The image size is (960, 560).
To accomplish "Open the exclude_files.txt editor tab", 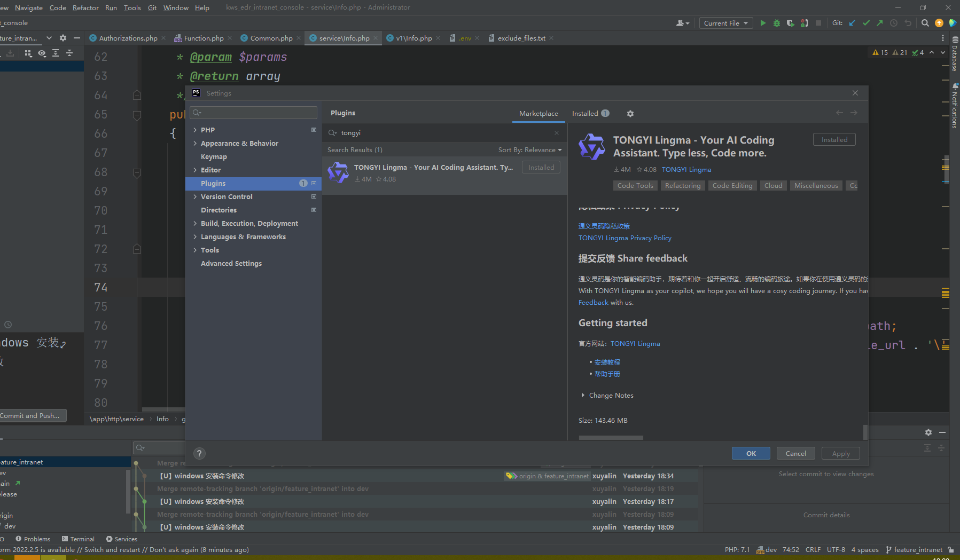I will click(521, 38).
